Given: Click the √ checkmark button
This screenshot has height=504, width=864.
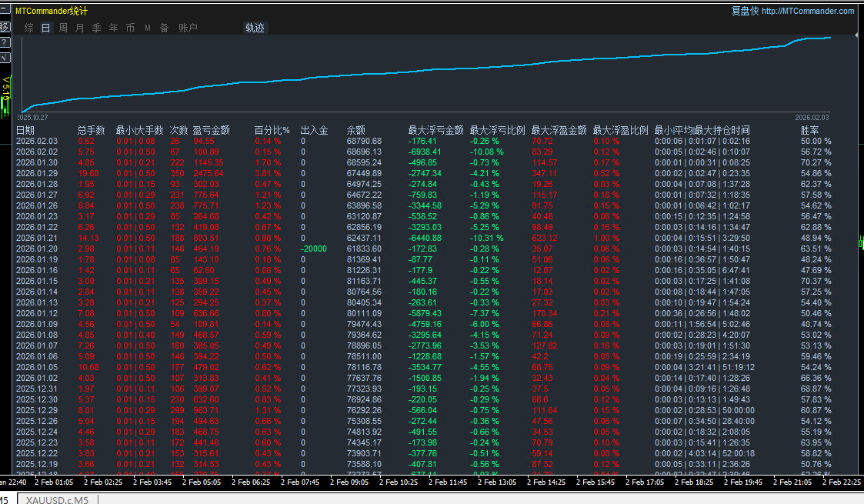Looking at the screenshot, I should 5,58.
